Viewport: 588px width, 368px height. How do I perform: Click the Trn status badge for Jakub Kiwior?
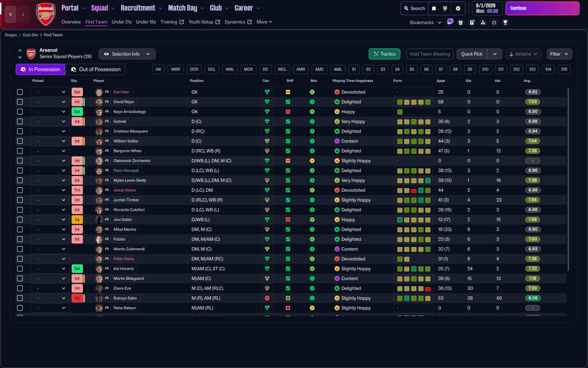77,190
